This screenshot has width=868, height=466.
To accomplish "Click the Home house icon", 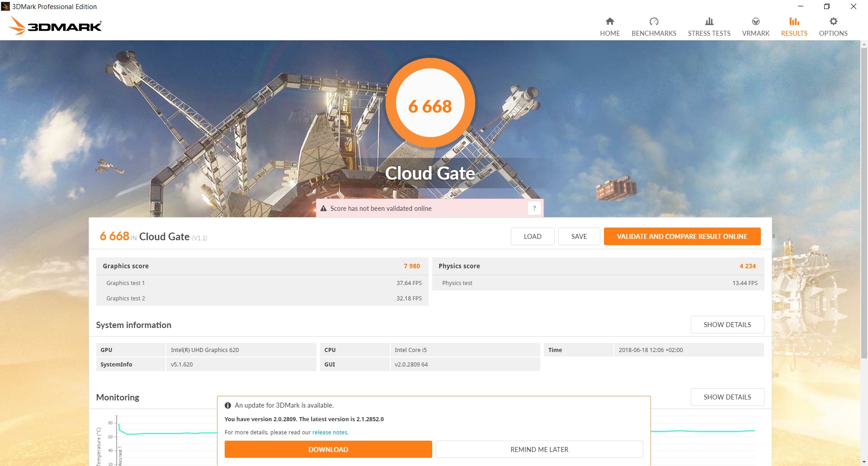I will click(610, 21).
